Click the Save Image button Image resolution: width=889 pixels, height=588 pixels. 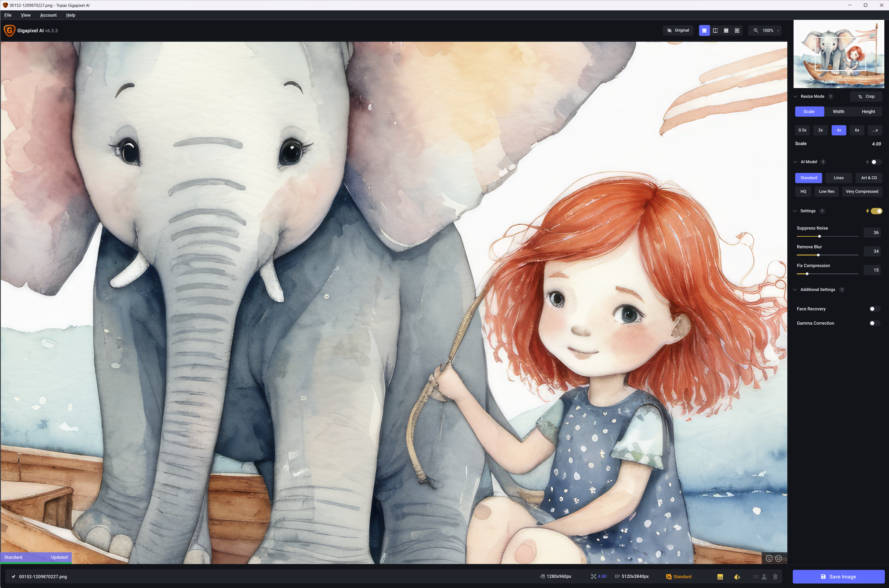pos(838,577)
